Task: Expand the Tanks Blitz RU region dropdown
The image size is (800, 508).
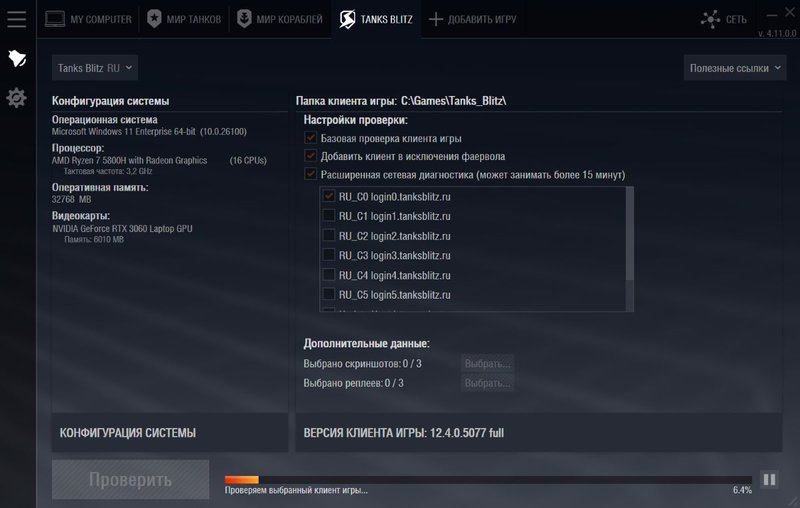Action: pos(95,68)
